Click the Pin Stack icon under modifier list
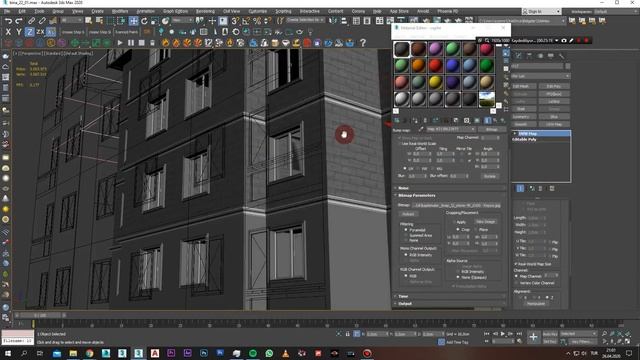Viewport: 640px width, 360px height. [520, 188]
